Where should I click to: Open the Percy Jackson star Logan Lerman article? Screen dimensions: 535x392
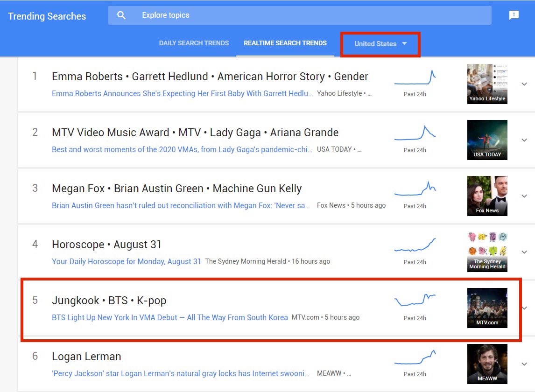tap(181, 373)
